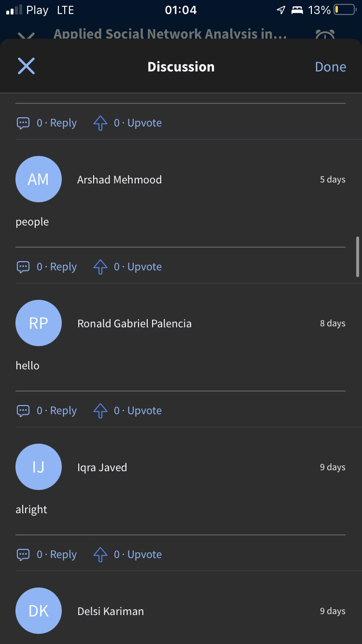Select the name Ronald Gabriel Palencia
Image resolution: width=362 pixels, height=644 pixels.
click(x=134, y=323)
